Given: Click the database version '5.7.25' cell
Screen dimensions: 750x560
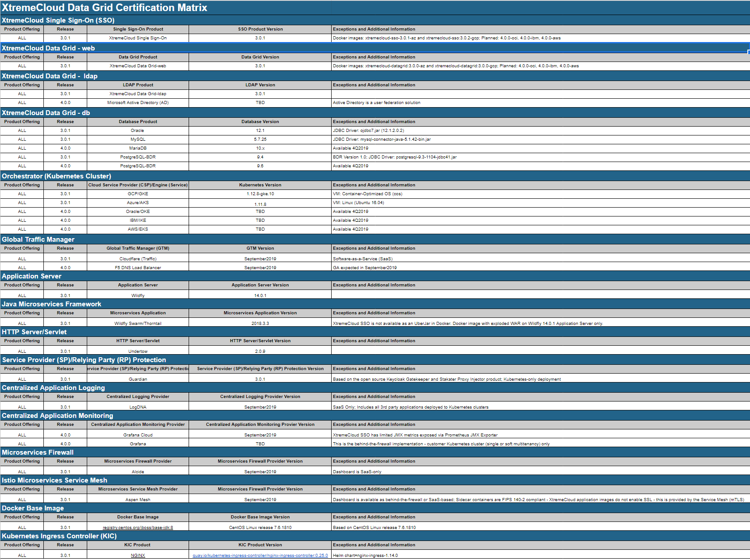Looking at the screenshot, I should pos(260,139).
